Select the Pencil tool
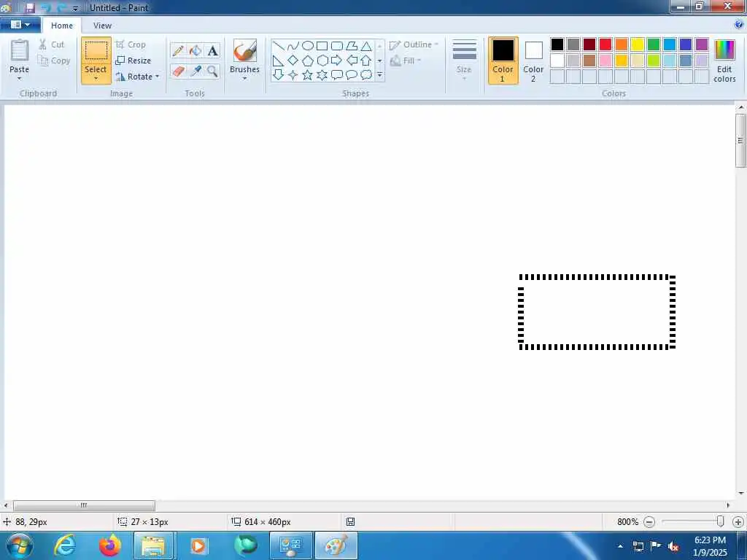747x560 pixels. 178,50
